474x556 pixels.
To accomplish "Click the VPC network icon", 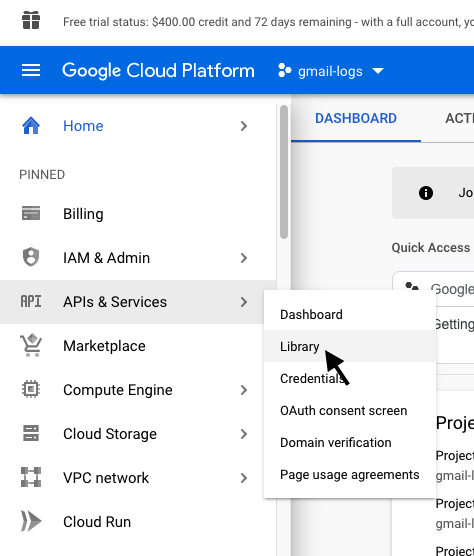I will point(31,477).
